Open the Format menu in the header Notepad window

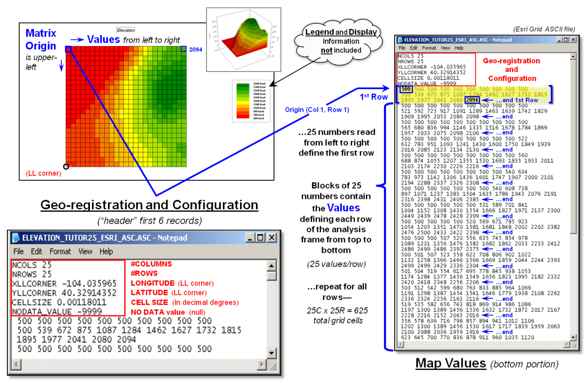click(60, 252)
